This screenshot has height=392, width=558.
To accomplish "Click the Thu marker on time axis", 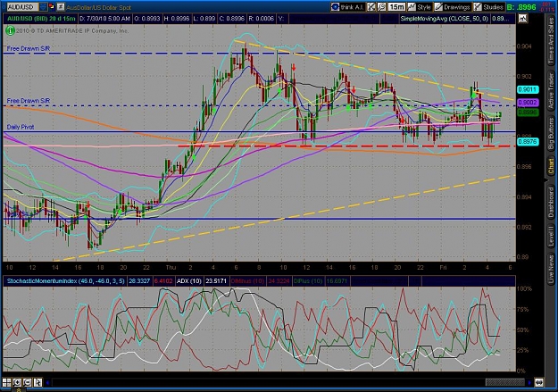I will (171, 267).
